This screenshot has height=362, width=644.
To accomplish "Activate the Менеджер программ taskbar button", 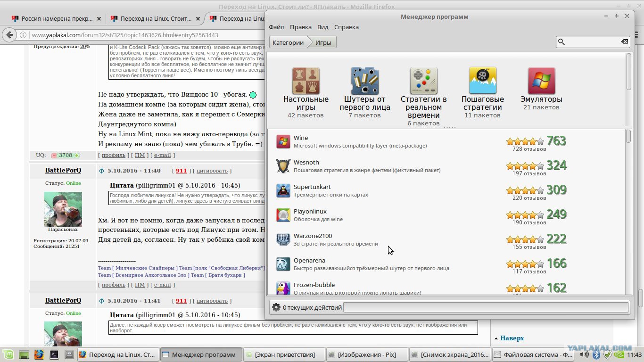I will coord(201,354).
